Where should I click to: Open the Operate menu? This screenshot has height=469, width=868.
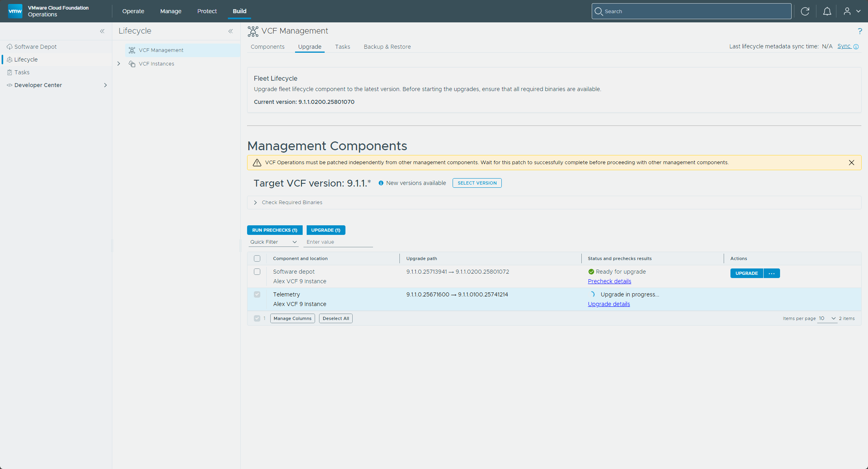(133, 11)
